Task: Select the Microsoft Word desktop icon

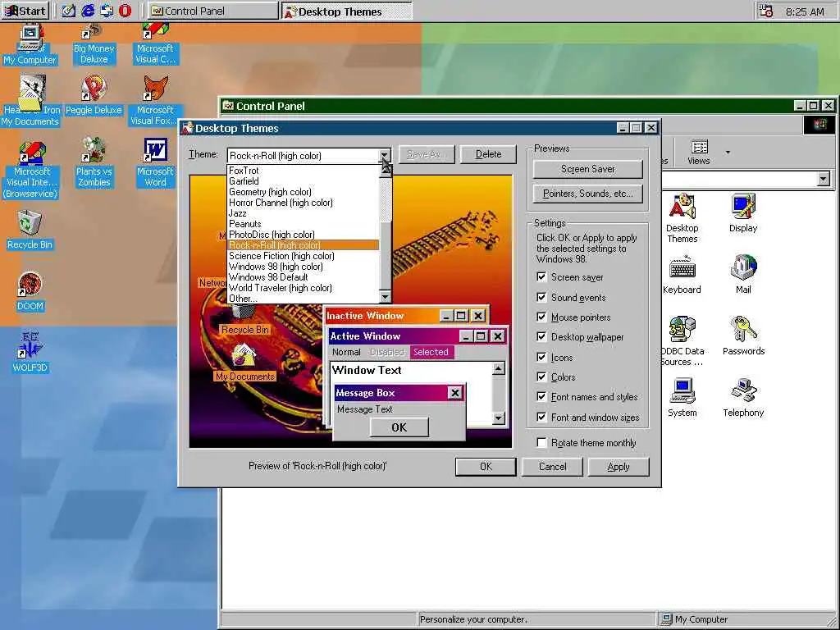Action: (155, 162)
